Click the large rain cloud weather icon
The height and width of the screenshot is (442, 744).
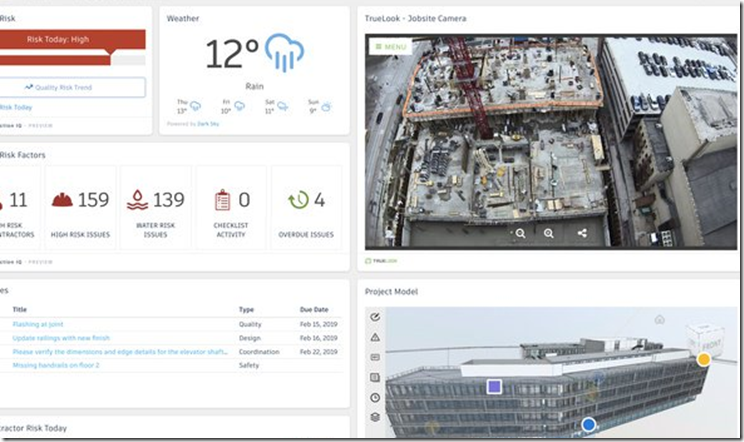pos(284,52)
